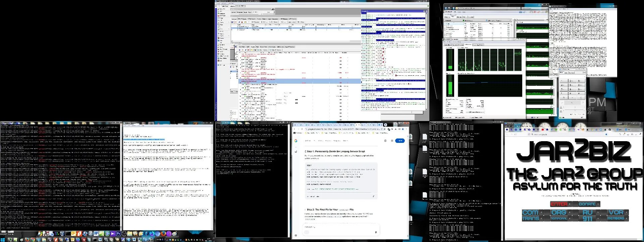Open the arrow next to ORG
The height and width of the screenshot is (242, 644).
click(570, 212)
